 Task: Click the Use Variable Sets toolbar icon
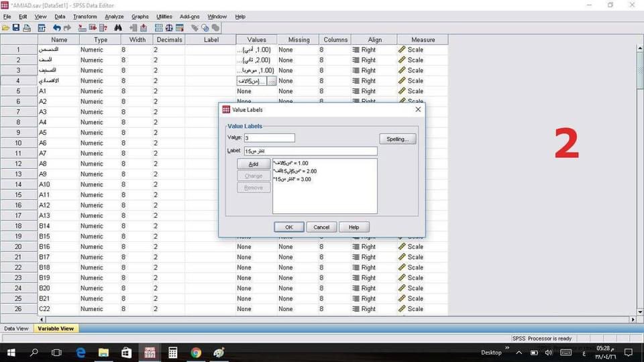click(x=205, y=28)
